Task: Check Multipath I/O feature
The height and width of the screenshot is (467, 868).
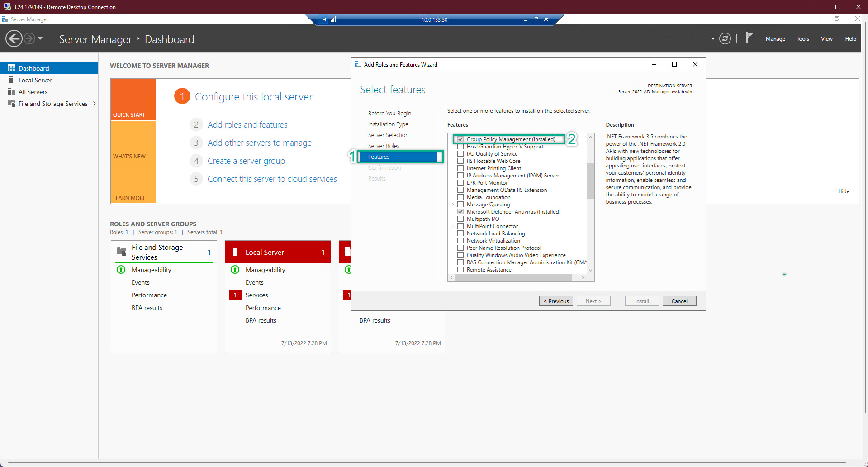Action: 460,219
